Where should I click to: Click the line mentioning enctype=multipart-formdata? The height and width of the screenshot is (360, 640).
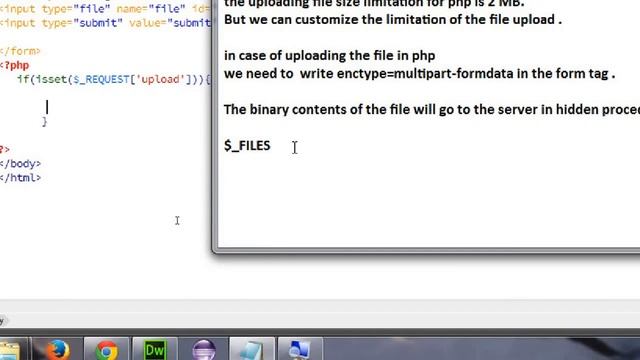420,73
